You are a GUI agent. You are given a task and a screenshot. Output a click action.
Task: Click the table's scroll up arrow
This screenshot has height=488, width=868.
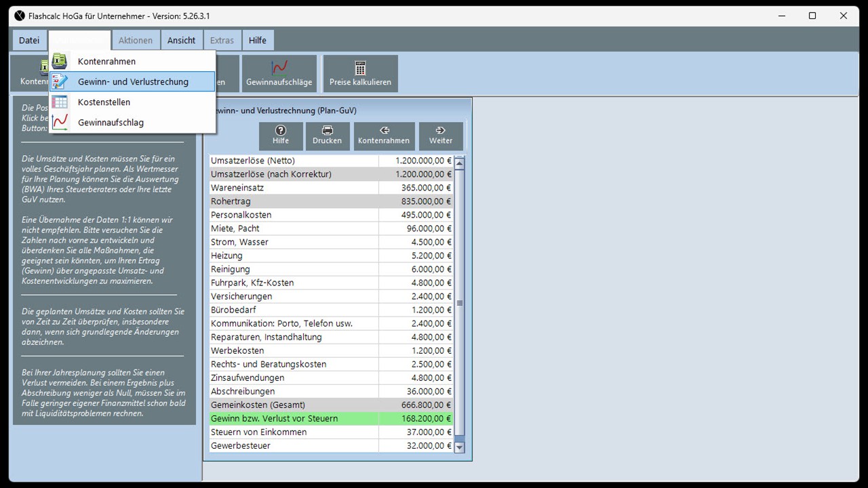pyautogui.click(x=459, y=163)
